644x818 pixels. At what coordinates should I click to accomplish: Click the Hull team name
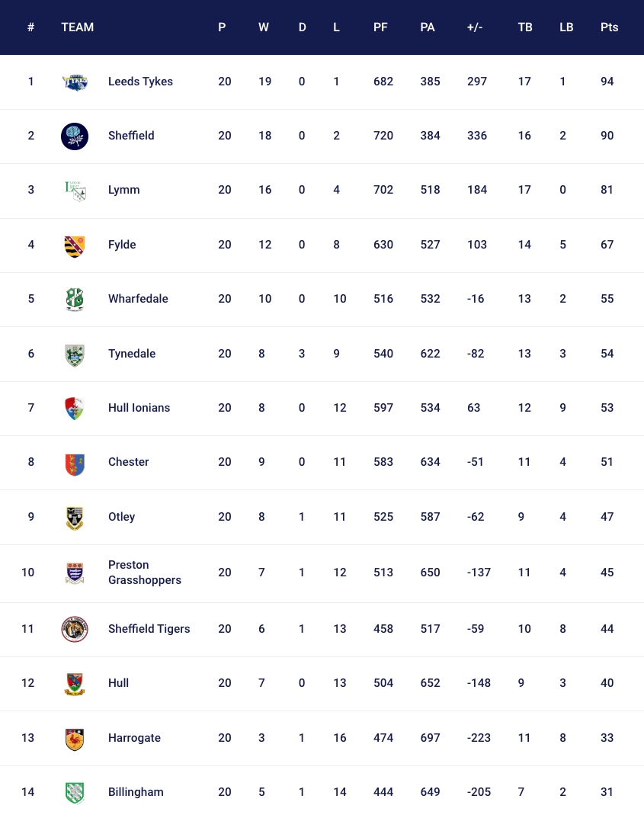click(118, 683)
